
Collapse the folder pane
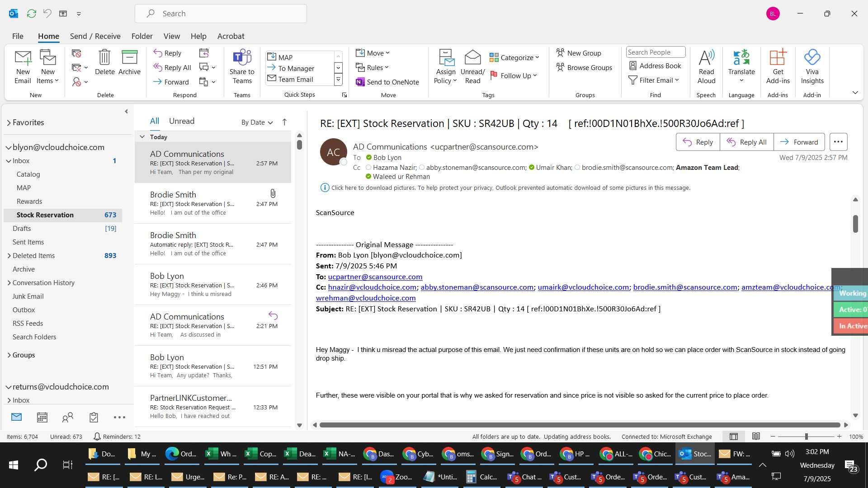tap(126, 111)
